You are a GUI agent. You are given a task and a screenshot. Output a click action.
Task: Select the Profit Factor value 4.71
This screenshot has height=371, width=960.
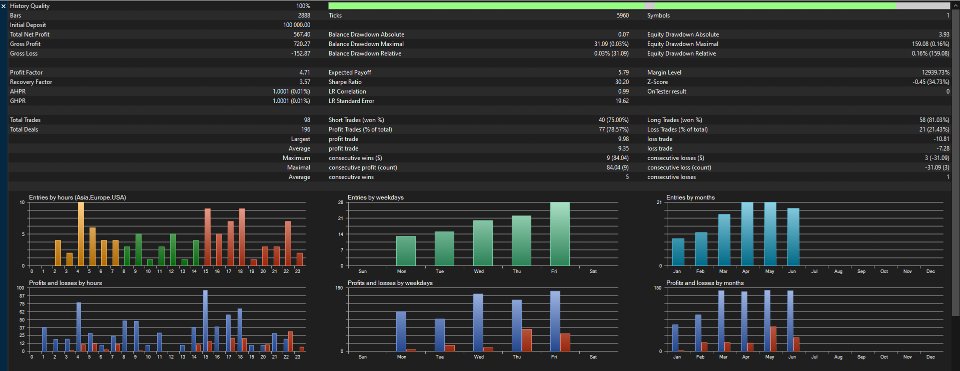[304, 73]
